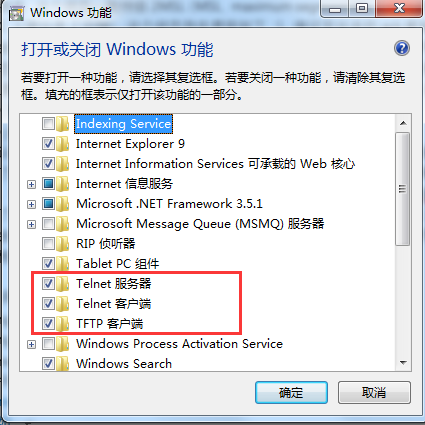
Task: Click the folder icon beside TFTP 客户端
Action: [x=62, y=324]
